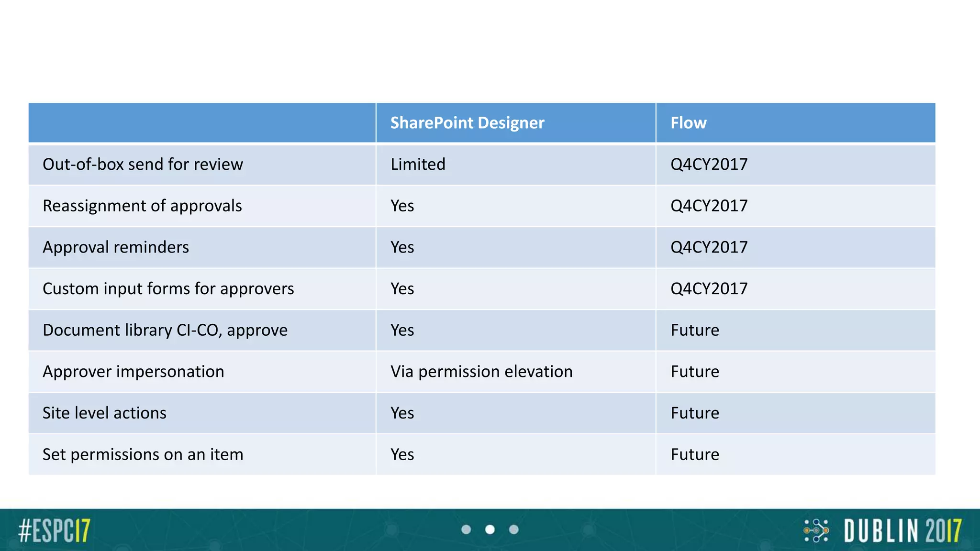Select 'Set permissions on an item' label
Screen dimensions: 980x551
(x=143, y=455)
